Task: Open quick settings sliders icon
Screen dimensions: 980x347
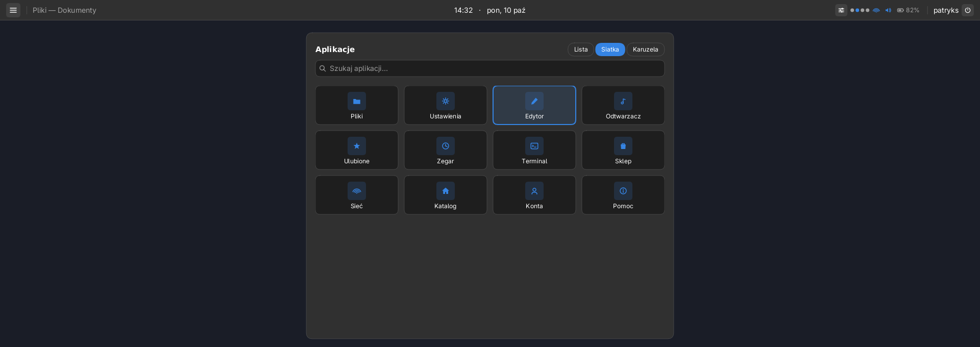Action: click(841, 10)
